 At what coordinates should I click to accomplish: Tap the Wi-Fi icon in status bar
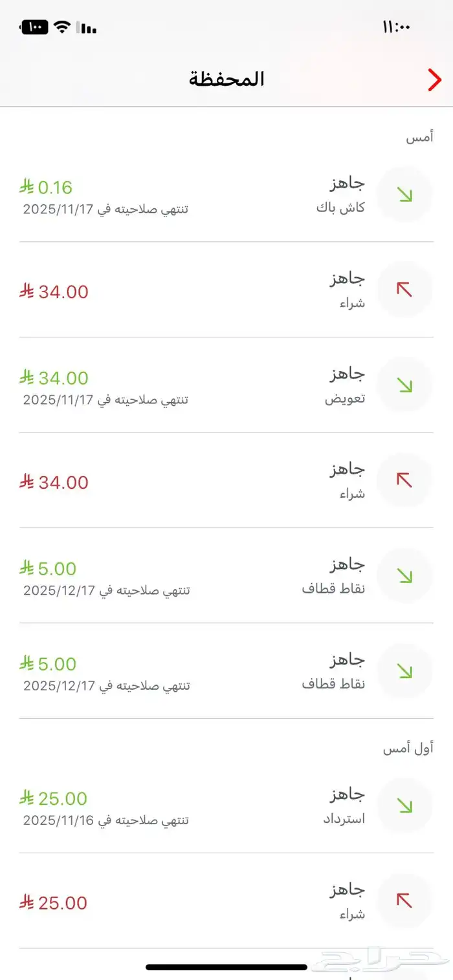click(x=62, y=27)
